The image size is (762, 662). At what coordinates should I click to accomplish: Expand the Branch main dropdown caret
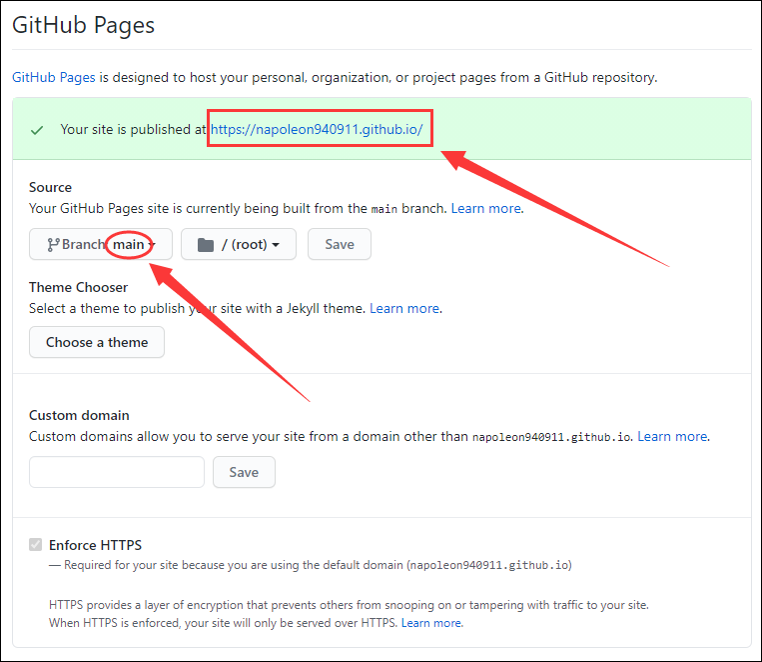(x=152, y=245)
